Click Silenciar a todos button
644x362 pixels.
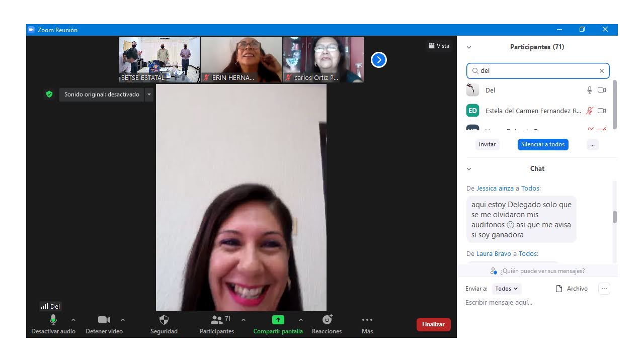point(543,144)
